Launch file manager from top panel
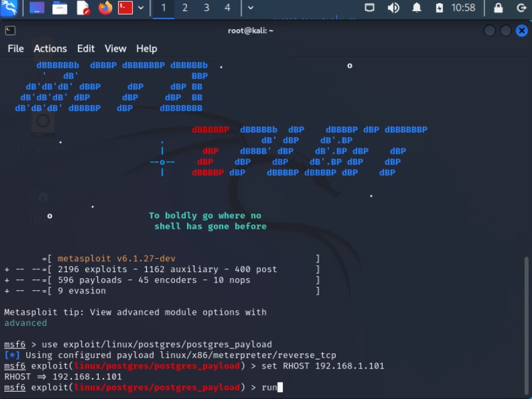Viewport: 532px width, 399px height. [60, 8]
